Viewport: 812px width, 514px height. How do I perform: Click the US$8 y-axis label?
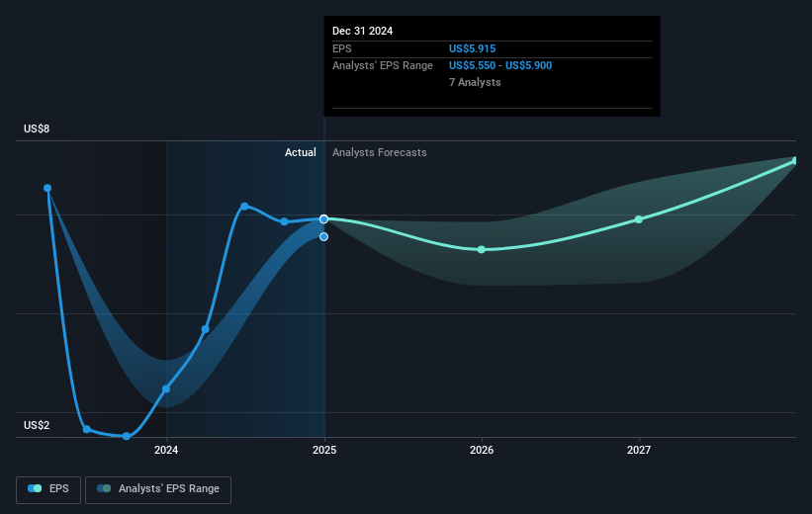click(37, 128)
